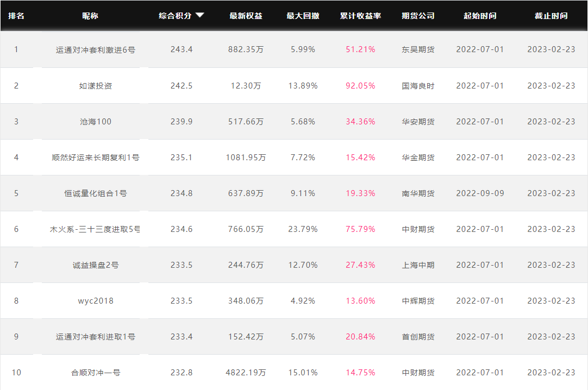Click the 期货公司 column header
588x390 pixels.
(418, 16)
